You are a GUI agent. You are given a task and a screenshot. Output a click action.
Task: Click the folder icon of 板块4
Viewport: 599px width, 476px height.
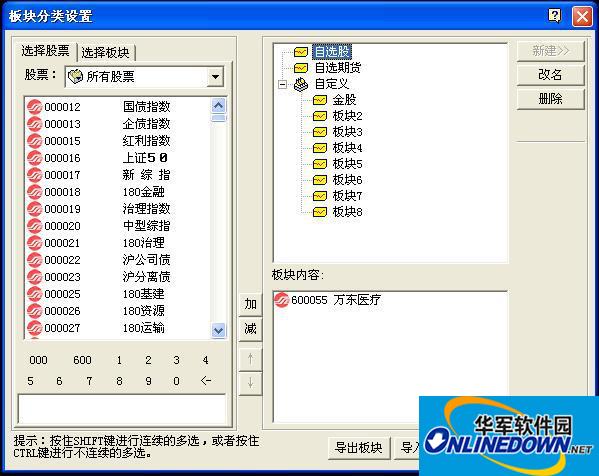[320, 148]
